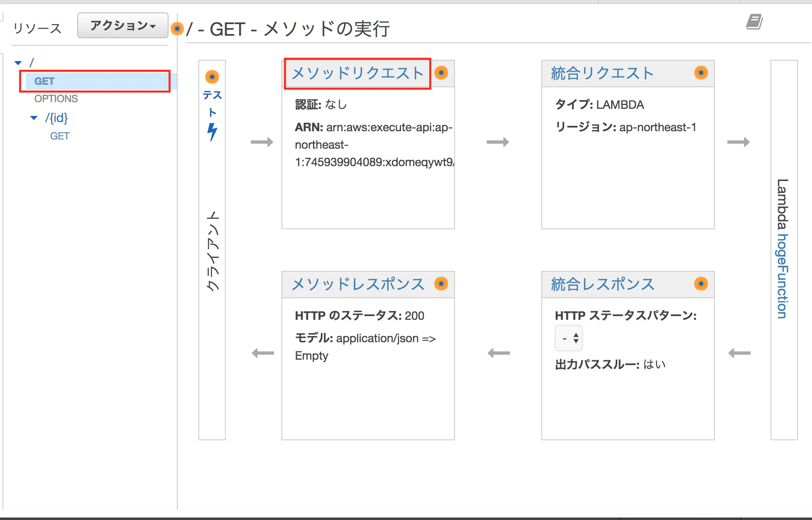Select the GET method under root
Screen dimensions: 812x520
click(44, 81)
